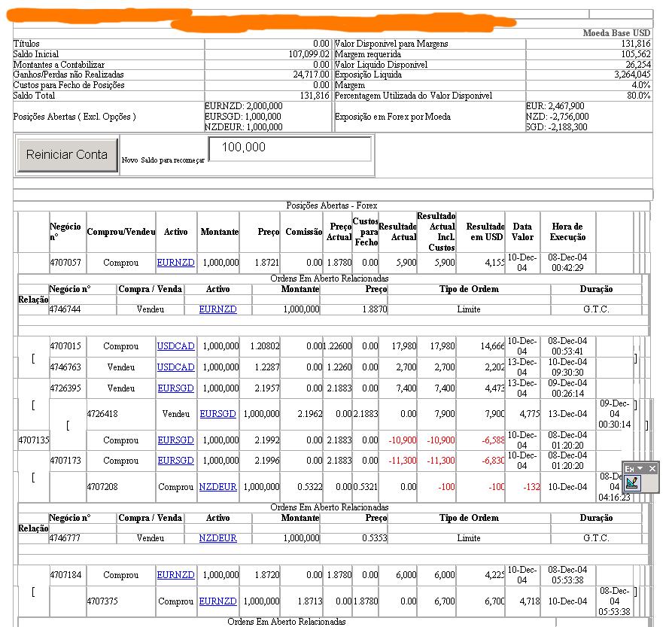This screenshot has width=672, height=627.
Task: Open USDCAD link in trade 4746763 row
Action: [176, 367]
